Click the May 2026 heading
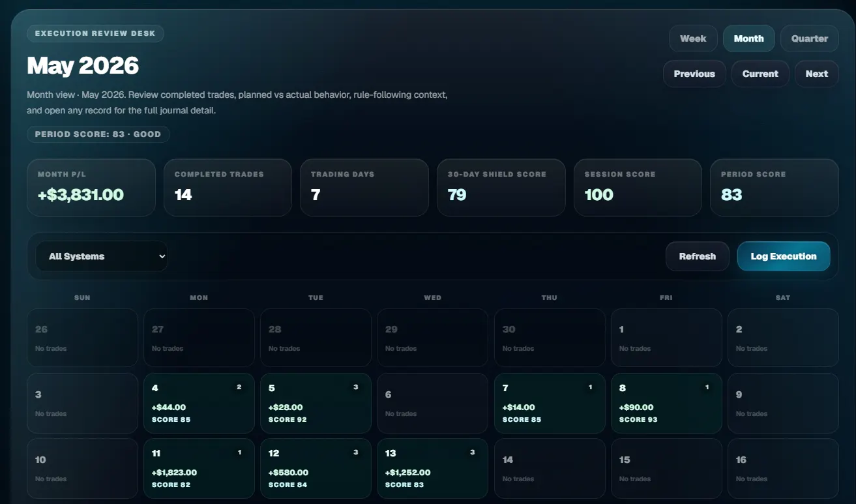 pyautogui.click(x=83, y=66)
